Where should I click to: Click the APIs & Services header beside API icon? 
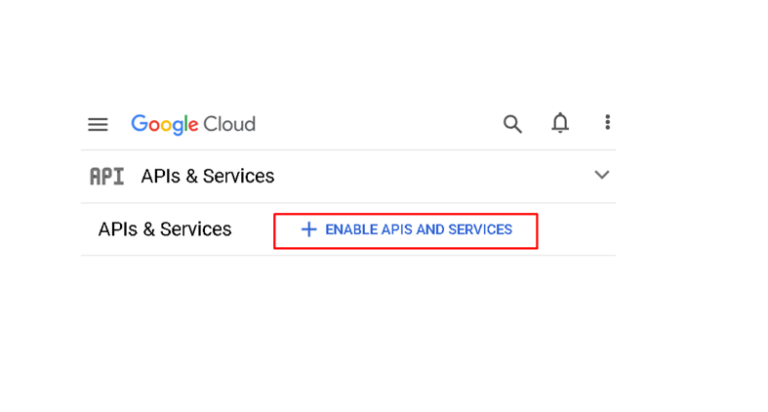click(x=207, y=176)
